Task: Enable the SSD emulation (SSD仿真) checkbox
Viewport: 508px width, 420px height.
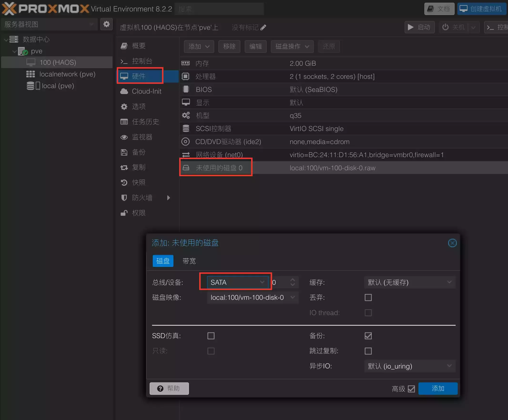Action: [x=211, y=336]
